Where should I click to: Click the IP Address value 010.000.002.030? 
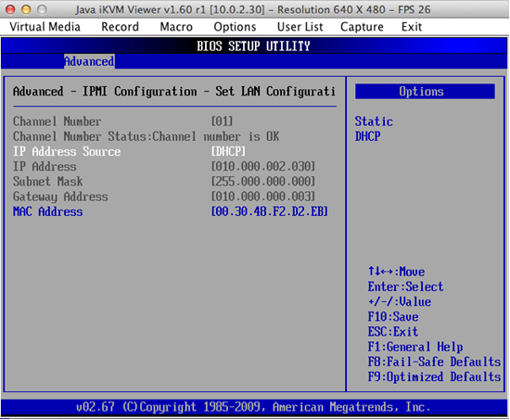click(x=263, y=167)
